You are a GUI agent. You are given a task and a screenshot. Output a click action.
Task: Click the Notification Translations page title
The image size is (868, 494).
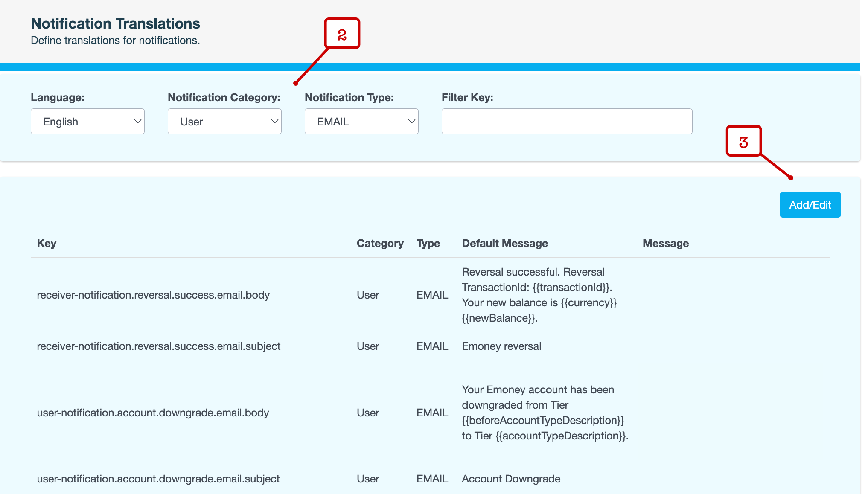click(x=115, y=24)
